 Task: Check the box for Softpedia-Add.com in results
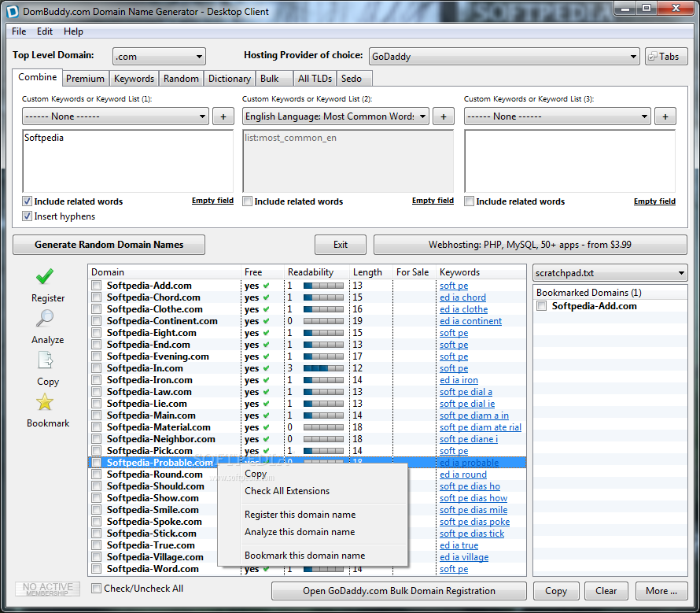96,286
